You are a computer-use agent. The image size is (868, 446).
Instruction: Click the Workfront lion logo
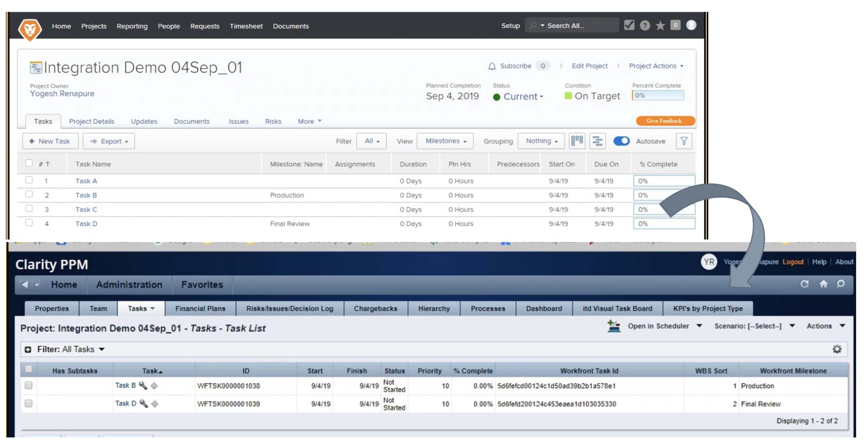coord(30,29)
